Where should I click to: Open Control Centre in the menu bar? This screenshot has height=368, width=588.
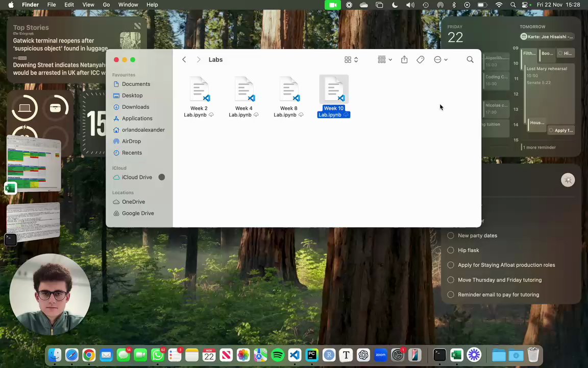pos(526,5)
